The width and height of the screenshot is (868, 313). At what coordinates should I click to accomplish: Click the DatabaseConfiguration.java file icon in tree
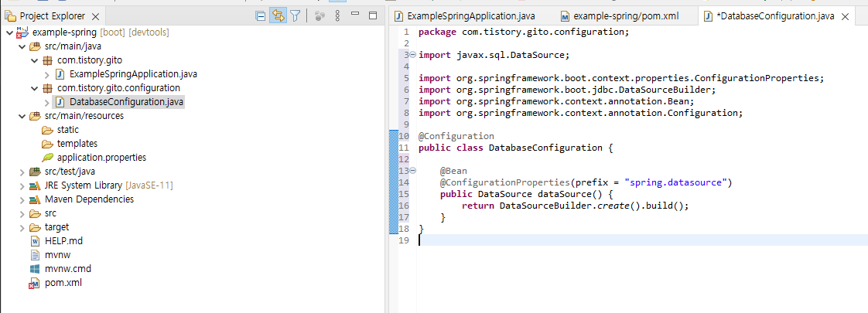tap(60, 102)
